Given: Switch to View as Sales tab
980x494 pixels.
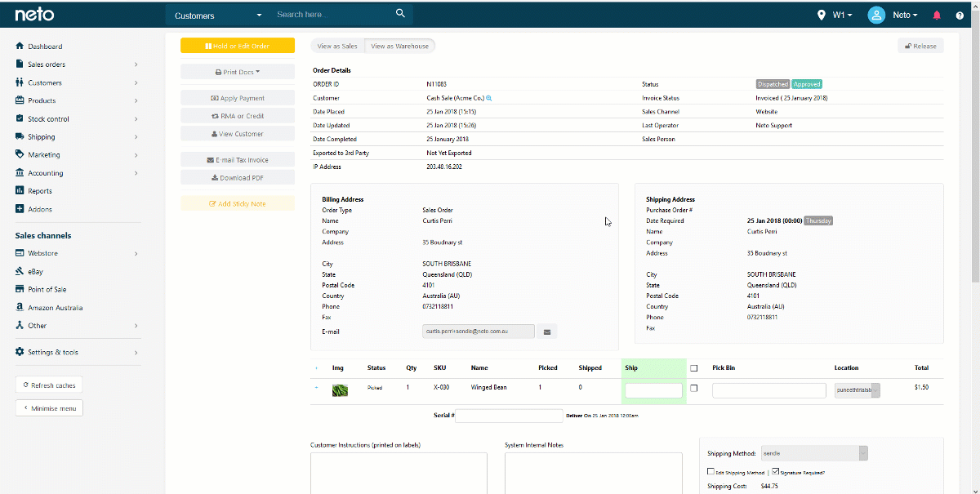Looking at the screenshot, I should pos(337,47).
